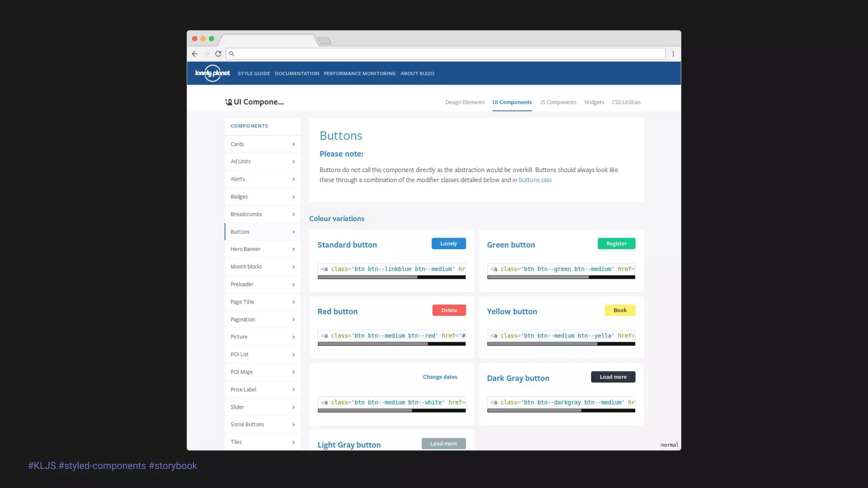Expand the Alerts chevron

[x=293, y=179]
